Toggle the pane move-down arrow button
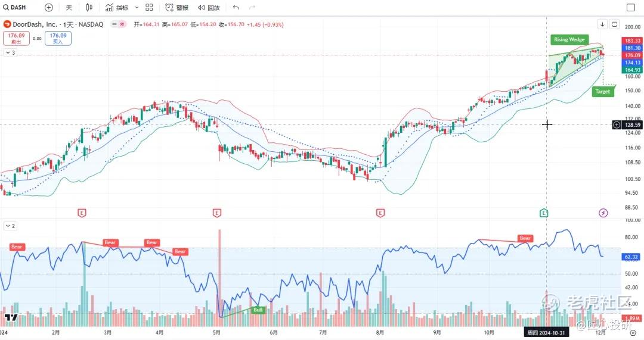This screenshot has height=340, width=644. tap(602, 24)
